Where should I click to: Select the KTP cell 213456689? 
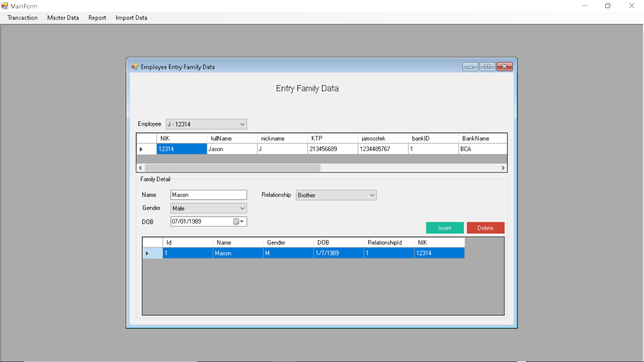(x=332, y=149)
